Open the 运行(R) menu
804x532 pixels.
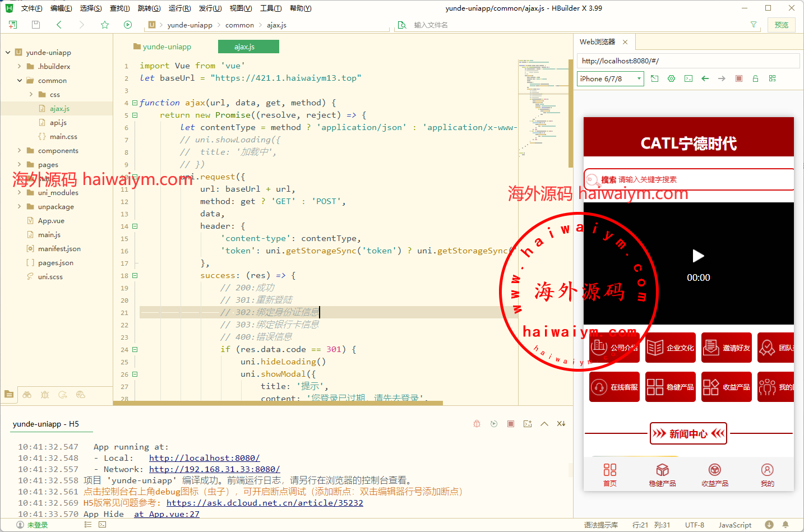[179, 8]
